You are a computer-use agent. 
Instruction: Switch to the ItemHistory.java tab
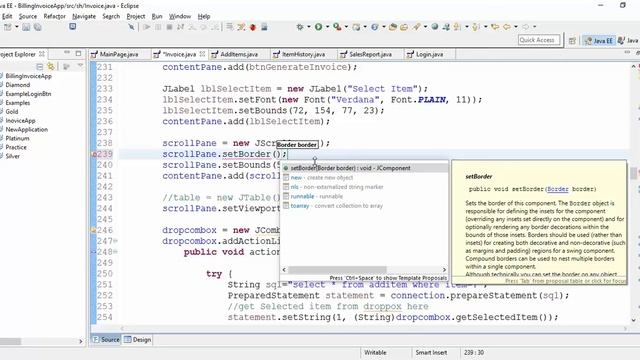[303, 54]
